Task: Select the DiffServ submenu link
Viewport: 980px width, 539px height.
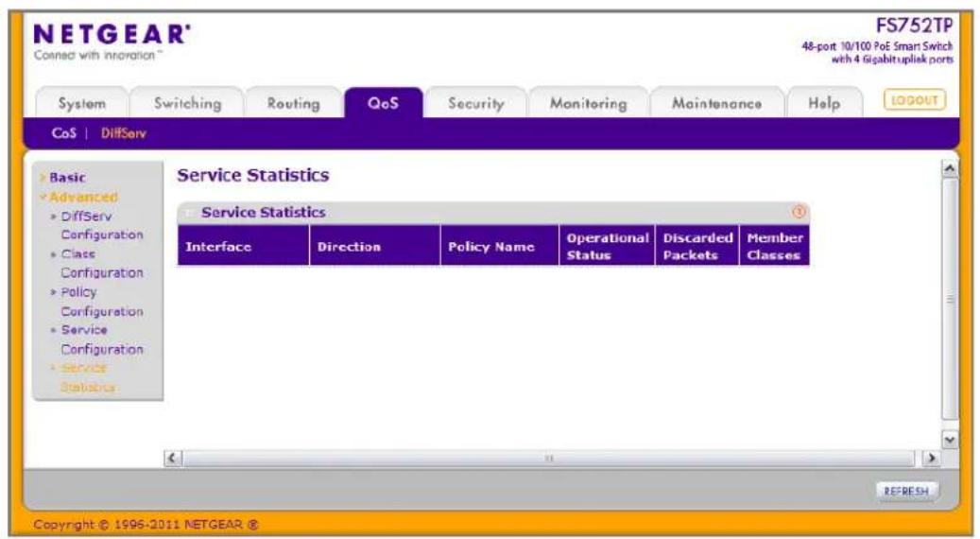Action: pos(123,133)
